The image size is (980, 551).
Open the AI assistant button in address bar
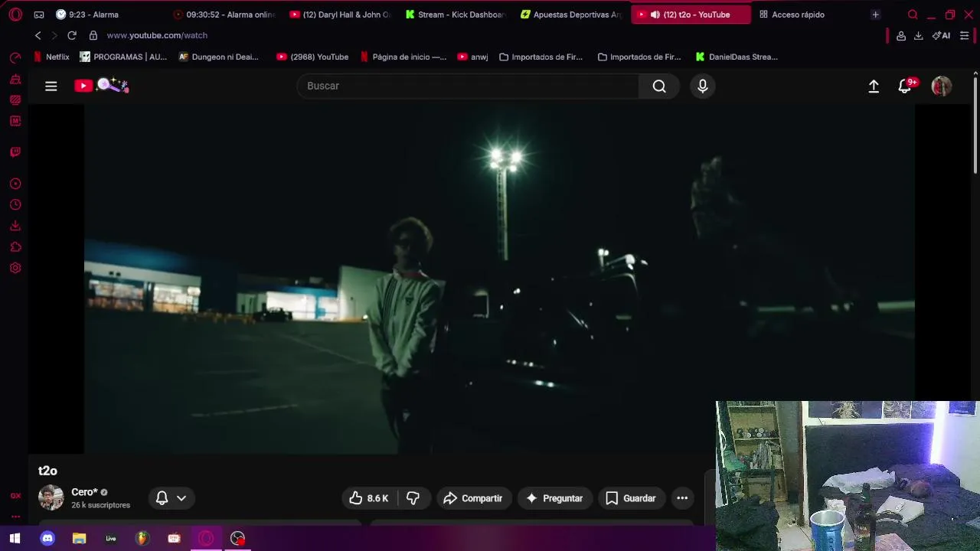pyautogui.click(x=942, y=36)
